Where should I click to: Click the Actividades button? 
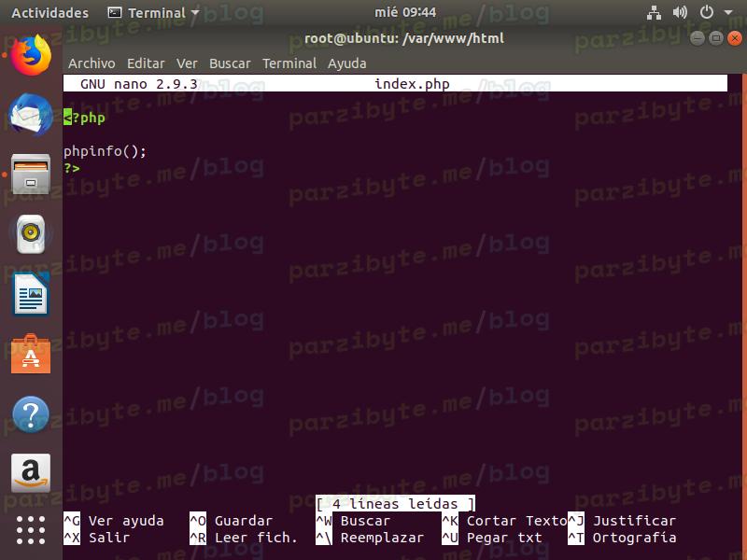pos(49,13)
